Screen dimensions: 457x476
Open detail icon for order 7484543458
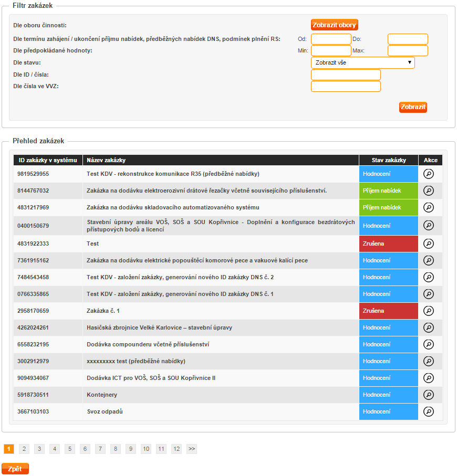point(429,277)
